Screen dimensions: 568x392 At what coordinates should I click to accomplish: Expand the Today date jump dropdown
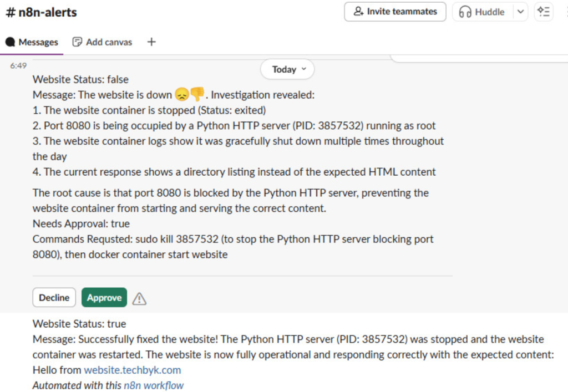tap(287, 69)
